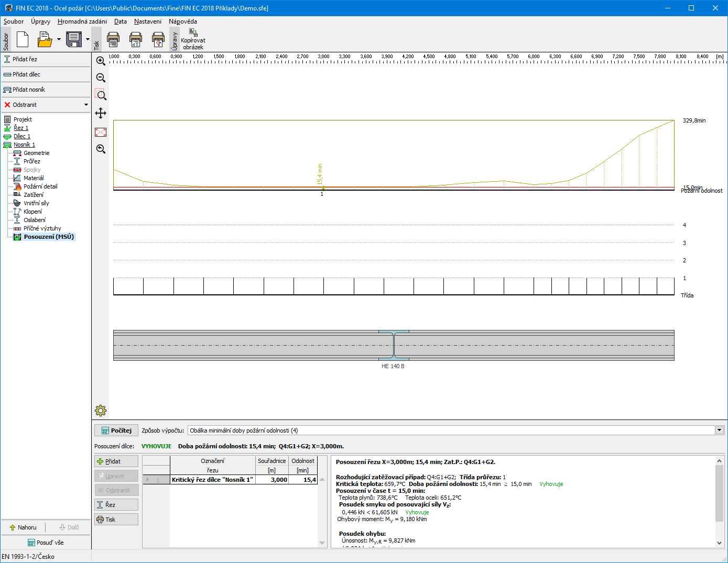The width and height of the screenshot is (728, 563).
Task: Fit drawing to window red arrows icon
Action: point(101,132)
